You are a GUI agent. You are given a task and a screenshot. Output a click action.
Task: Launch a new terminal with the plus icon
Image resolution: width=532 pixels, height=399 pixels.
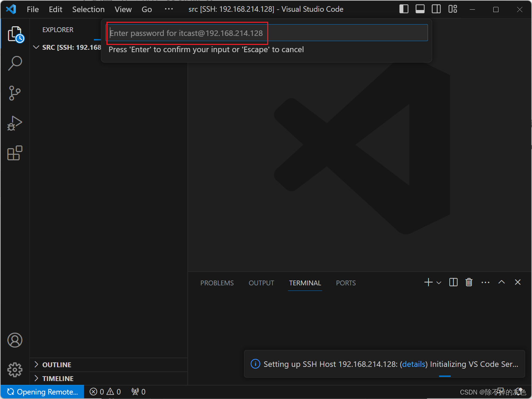point(428,282)
